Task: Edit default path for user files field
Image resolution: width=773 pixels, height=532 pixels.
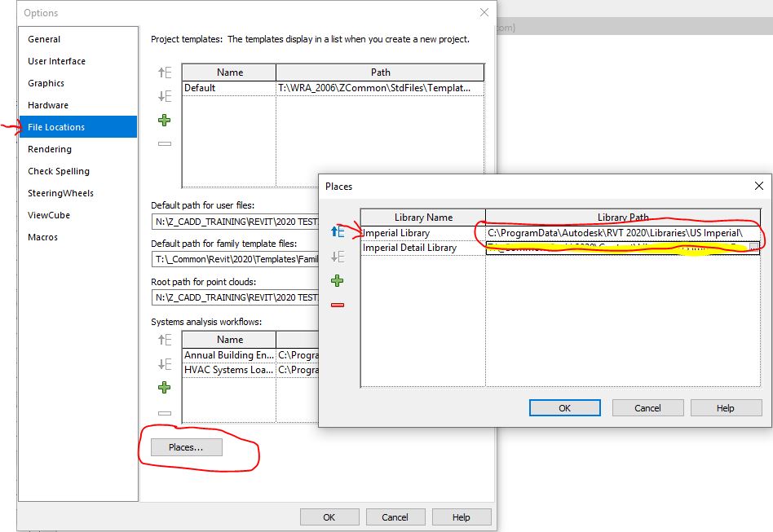Action: point(235,222)
